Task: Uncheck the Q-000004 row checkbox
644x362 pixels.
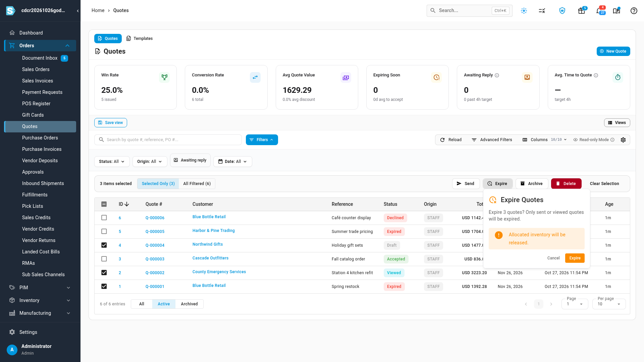Action: coord(104,245)
